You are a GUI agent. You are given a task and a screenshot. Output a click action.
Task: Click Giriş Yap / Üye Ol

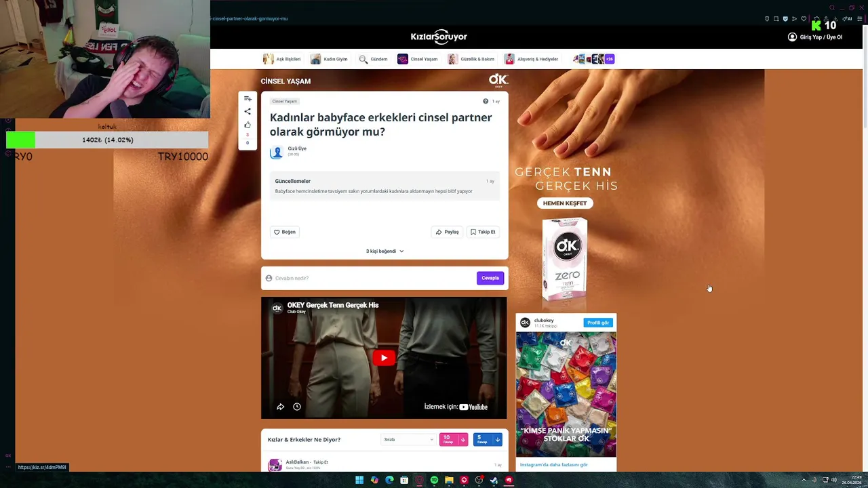coord(815,37)
